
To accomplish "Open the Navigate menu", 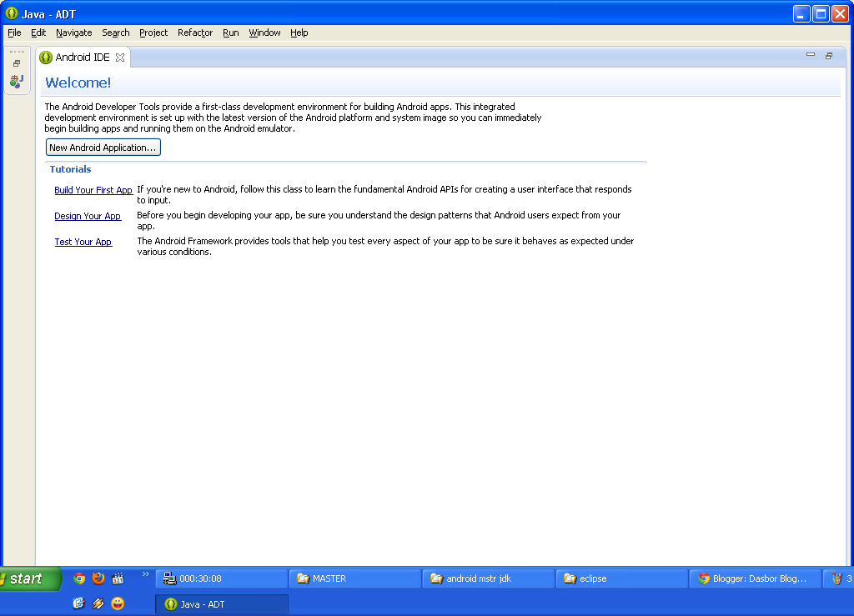I will click(x=73, y=33).
